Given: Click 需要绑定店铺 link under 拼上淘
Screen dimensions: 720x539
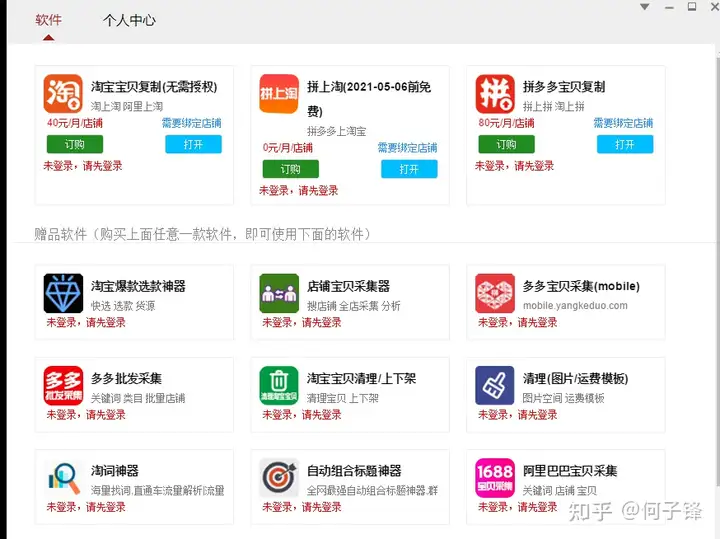Looking at the screenshot, I should (x=407, y=147).
